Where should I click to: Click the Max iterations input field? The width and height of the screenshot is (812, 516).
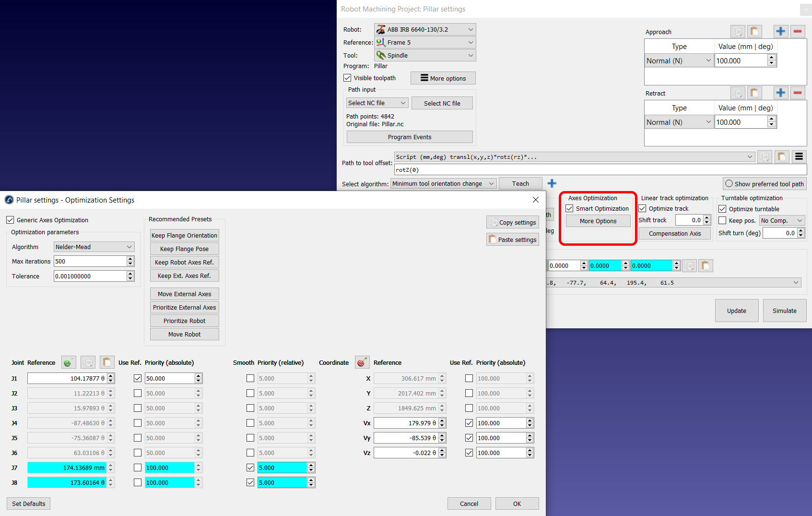[90, 261]
